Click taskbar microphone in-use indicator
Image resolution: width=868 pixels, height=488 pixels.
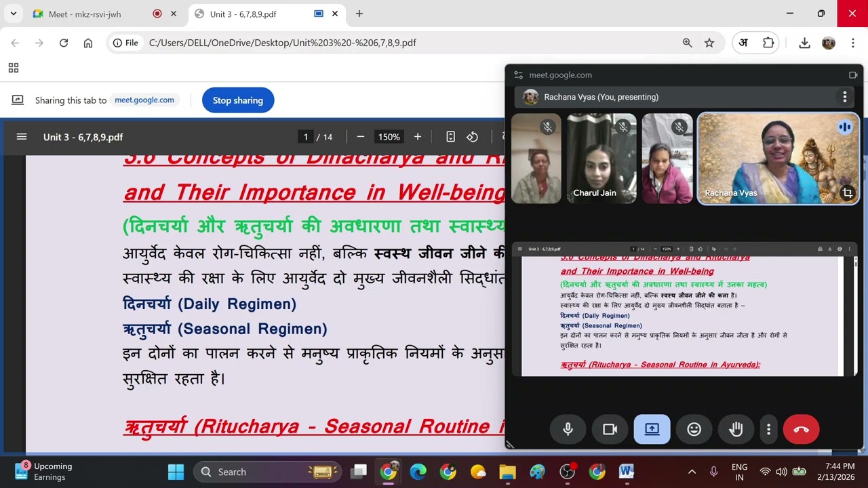click(713, 472)
